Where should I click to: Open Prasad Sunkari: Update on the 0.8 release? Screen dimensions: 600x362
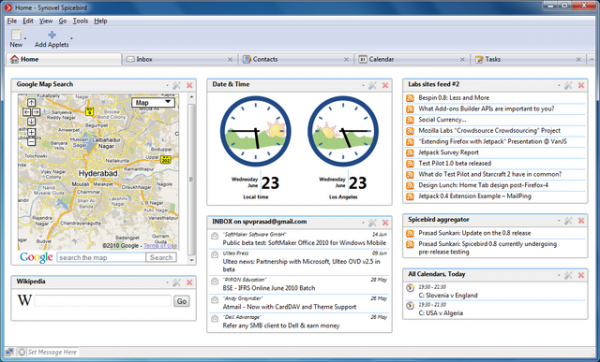474,233
